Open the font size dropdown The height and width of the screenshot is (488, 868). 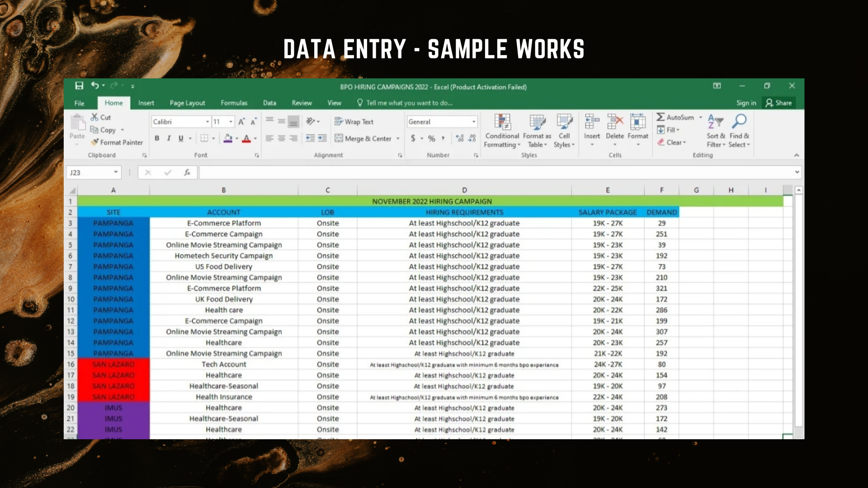[x=231, y=122]
